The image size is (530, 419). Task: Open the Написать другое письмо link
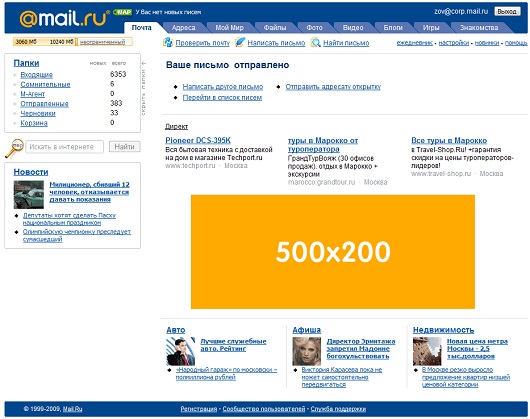(223, 87)
